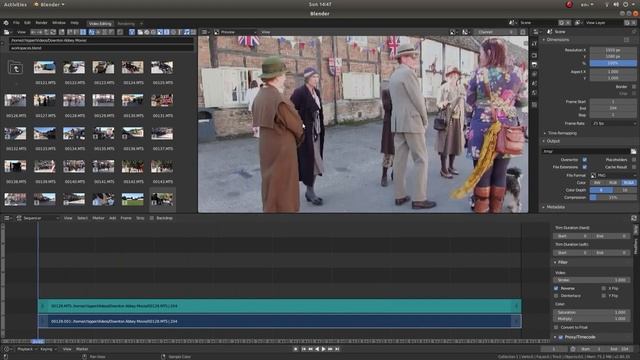Toggle sound file filter icon
This screenshot has width=640, height=360.
point(187,32)
